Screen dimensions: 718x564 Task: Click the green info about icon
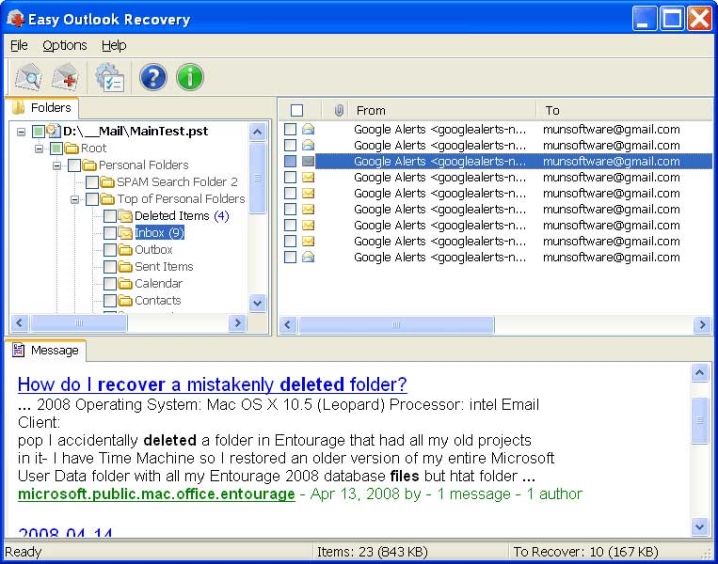point(189,77)
